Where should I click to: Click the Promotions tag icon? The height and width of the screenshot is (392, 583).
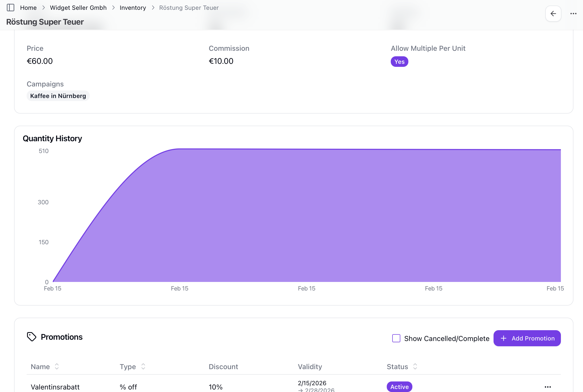tap(32, 337)
